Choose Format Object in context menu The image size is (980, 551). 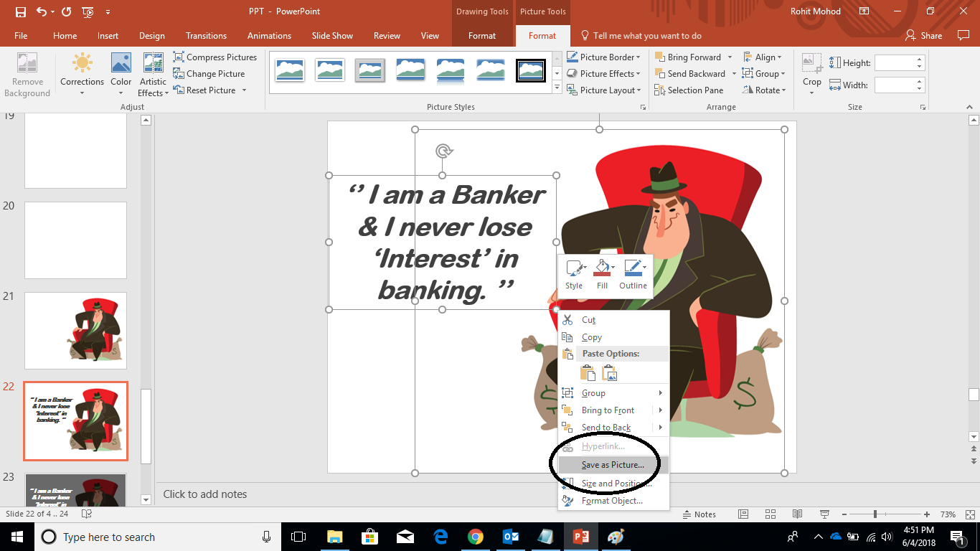(613, 501)
